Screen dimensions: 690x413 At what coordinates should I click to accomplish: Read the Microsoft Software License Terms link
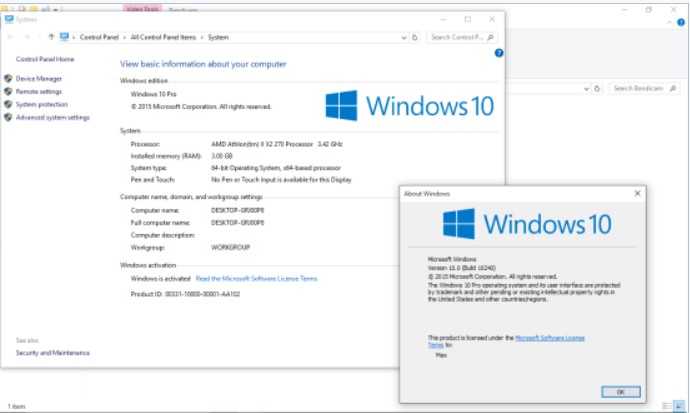(258, 278)
